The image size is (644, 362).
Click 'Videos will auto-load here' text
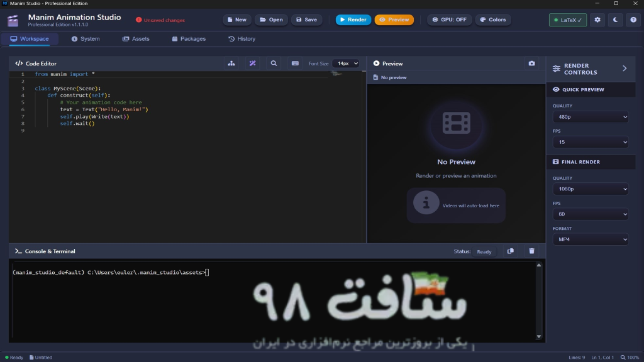click(470, 206)
